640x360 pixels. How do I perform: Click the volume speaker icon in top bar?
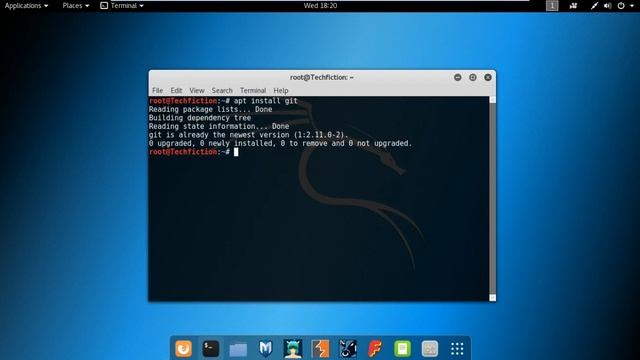pyautogui.click(x=608, y=6)
